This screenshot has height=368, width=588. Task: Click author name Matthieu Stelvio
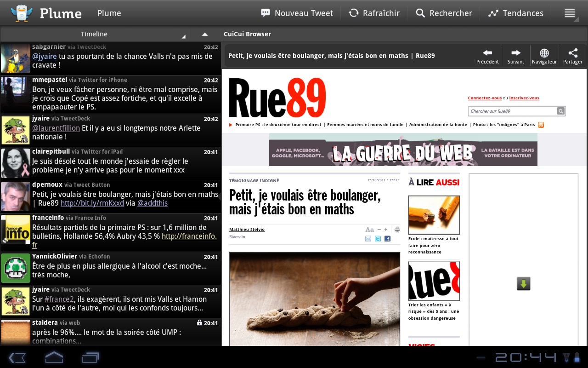tap(247, 230)
